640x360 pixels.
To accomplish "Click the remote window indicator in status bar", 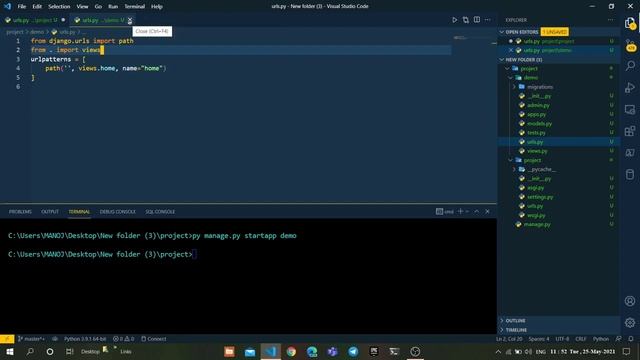I will 7,339.
